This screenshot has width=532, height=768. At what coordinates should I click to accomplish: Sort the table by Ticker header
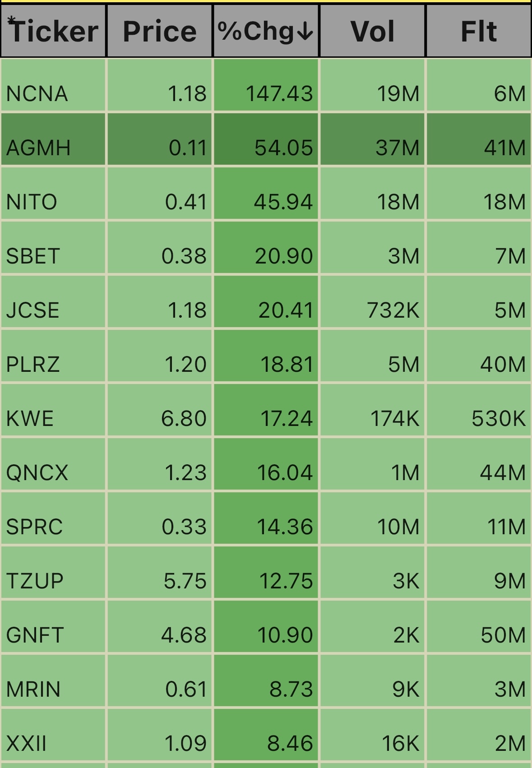click(53, 31)
